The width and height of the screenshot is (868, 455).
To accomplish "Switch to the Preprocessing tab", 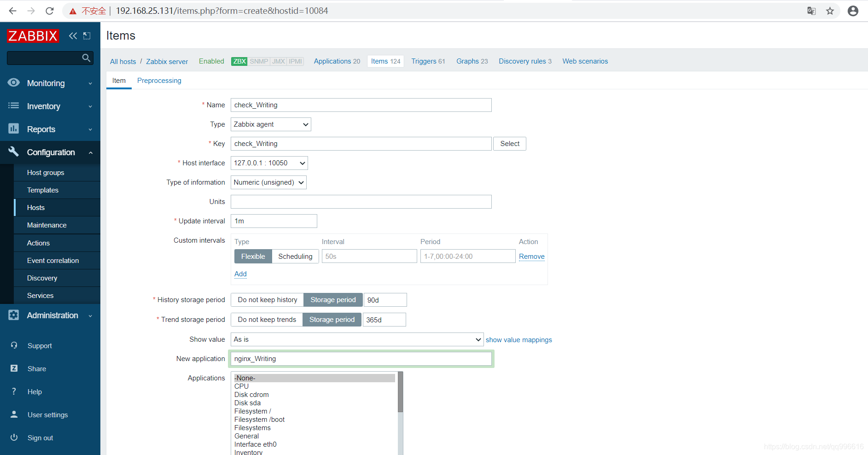I will click(159, 81).
